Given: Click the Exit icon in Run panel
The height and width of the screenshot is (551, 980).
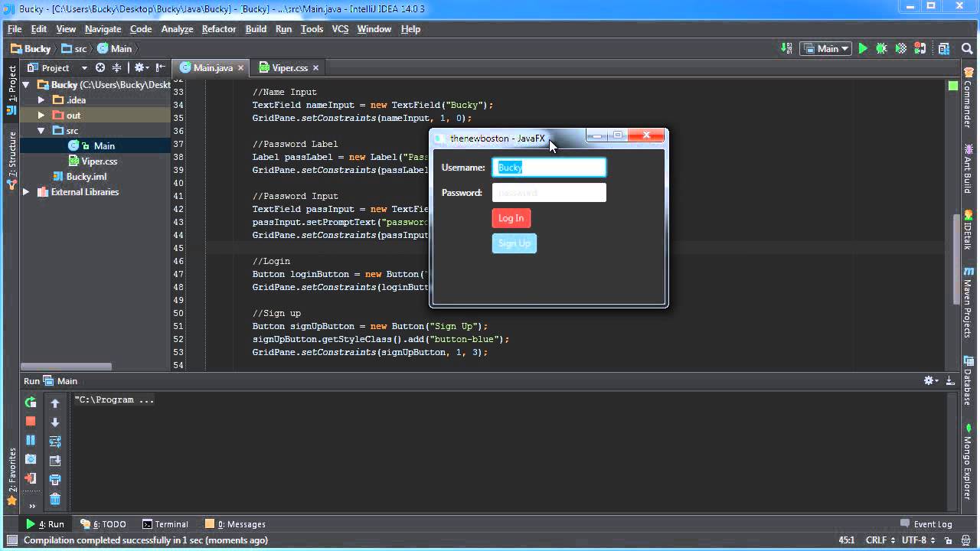Looking at the screenshot, I should point(31,478).
